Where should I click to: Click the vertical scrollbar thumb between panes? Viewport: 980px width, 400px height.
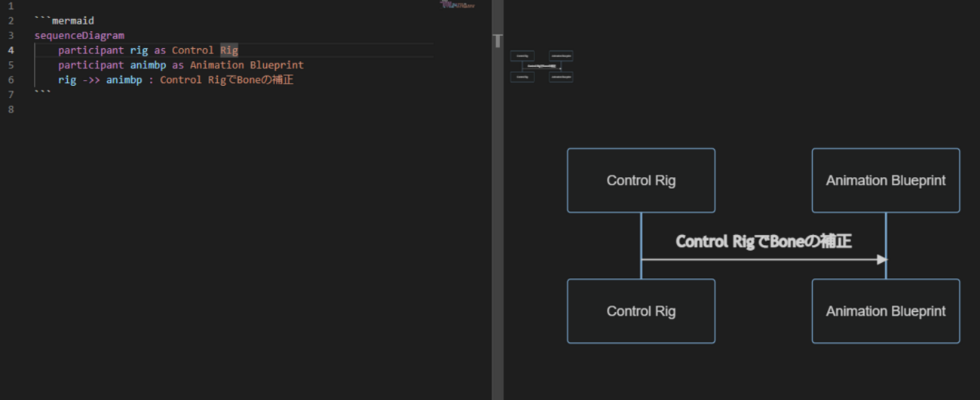(498, 41)
